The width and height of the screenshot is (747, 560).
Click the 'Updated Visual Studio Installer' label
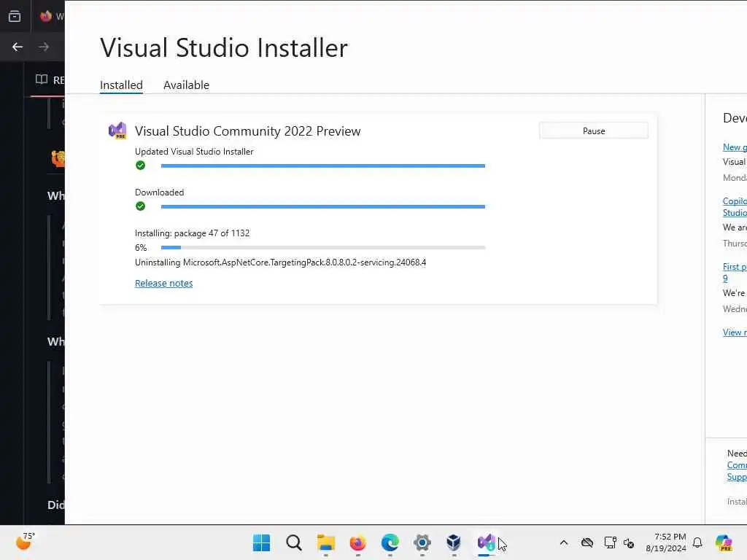194,152
